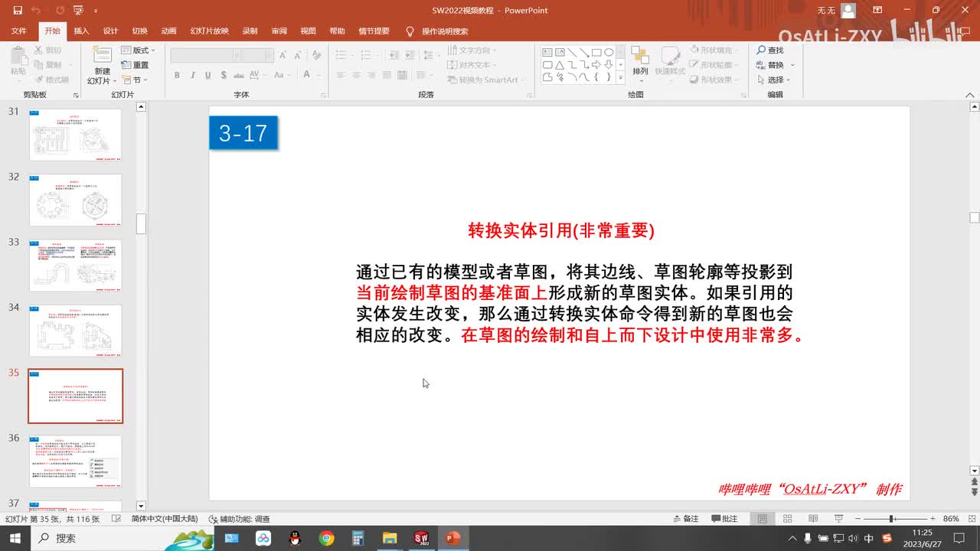Open the Replace (替换) dropdown arrow
Screen dimensions: 980x551
[793, 65]
